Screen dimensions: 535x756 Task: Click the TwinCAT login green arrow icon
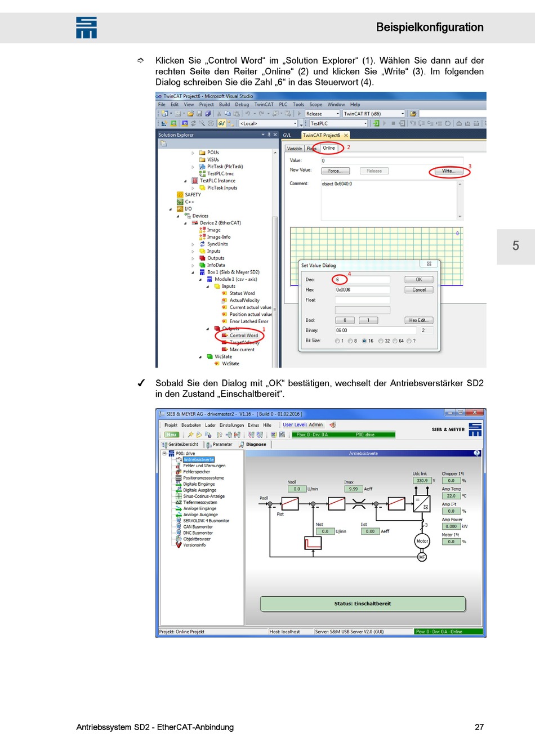coord(376,123)
